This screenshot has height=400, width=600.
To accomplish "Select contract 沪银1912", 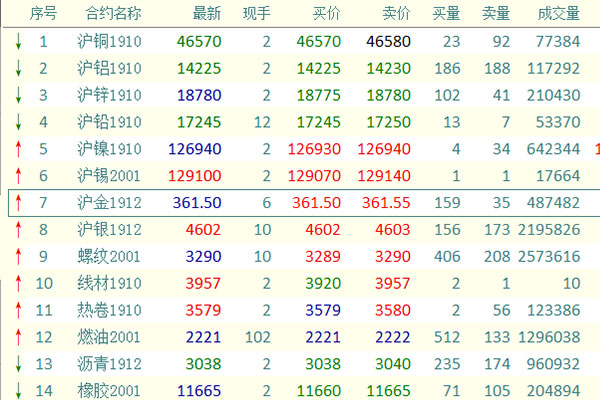I will [x=109, y=229].
